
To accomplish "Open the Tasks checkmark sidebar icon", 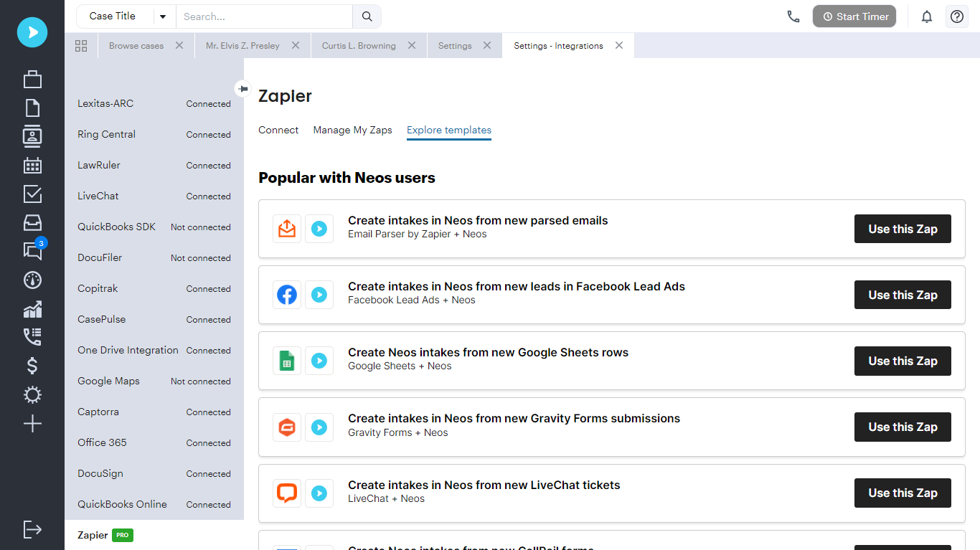I will coord(32,194).
